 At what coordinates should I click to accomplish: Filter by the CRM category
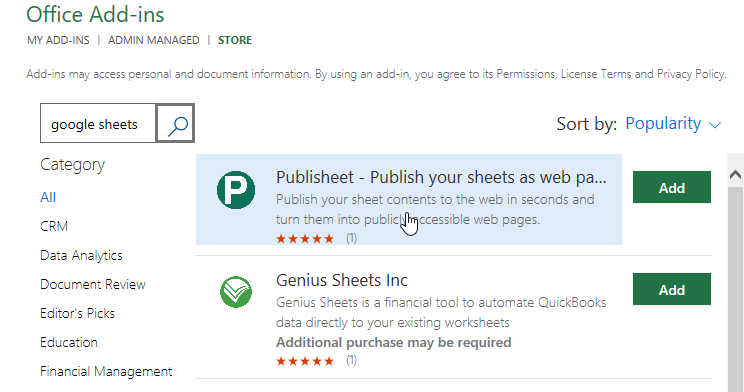pyautogui.click(x=54, y=226)
